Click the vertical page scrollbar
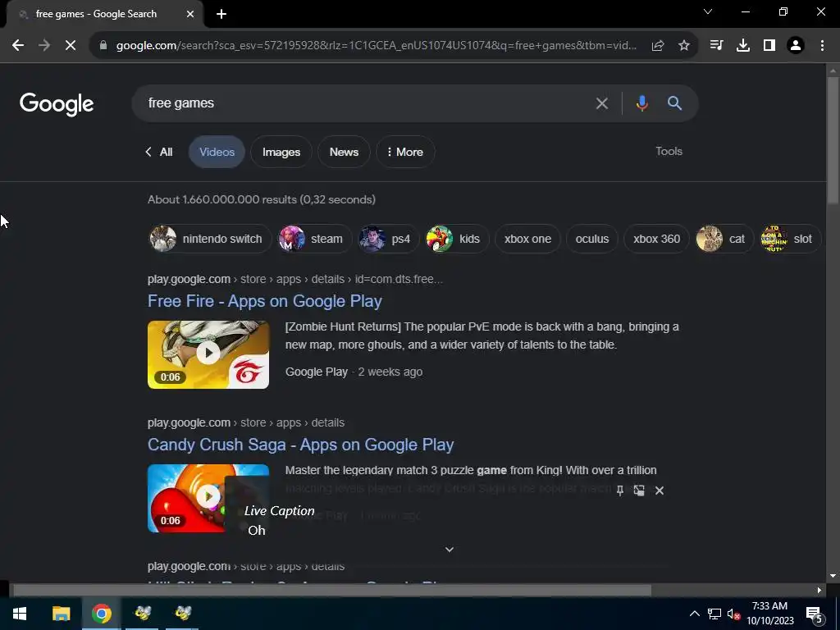 [x=833, y=140]
